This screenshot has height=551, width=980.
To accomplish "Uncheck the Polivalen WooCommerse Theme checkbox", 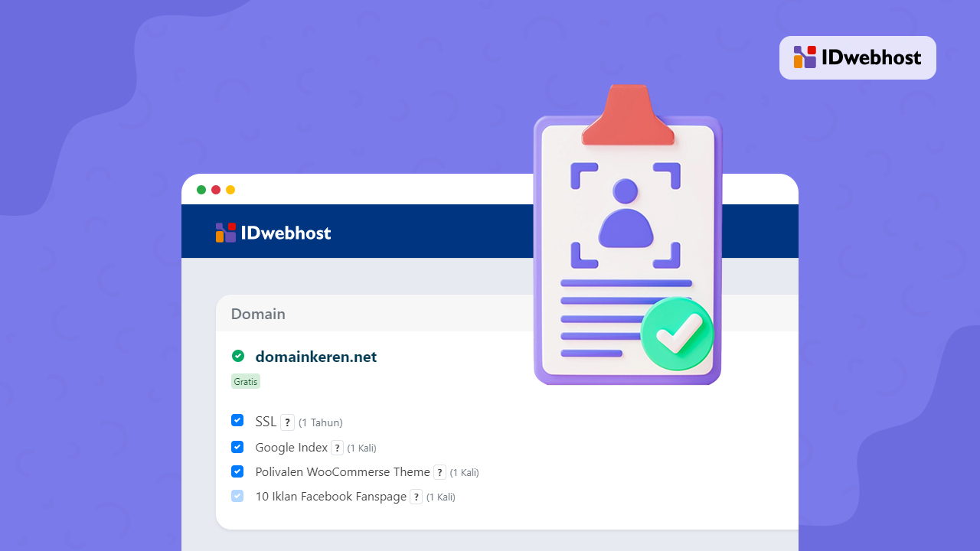I will click(237, 471).
